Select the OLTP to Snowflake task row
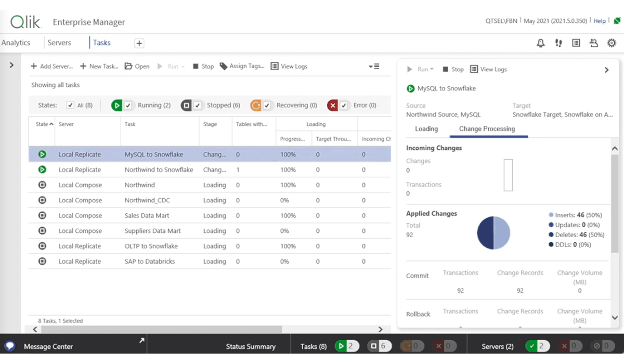Screen dimensions: 624x364 point(210,246)
